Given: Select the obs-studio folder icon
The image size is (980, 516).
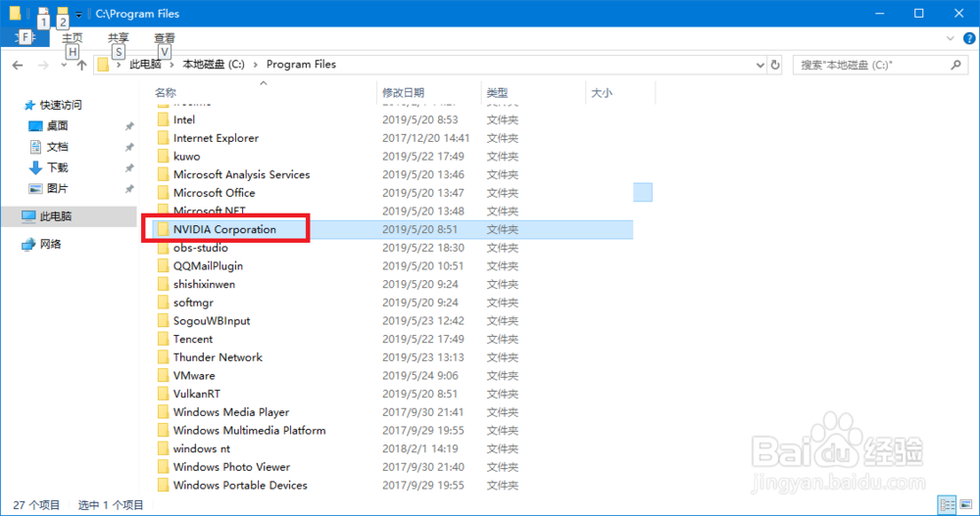Looking at the screenshot, I should 163,248.
